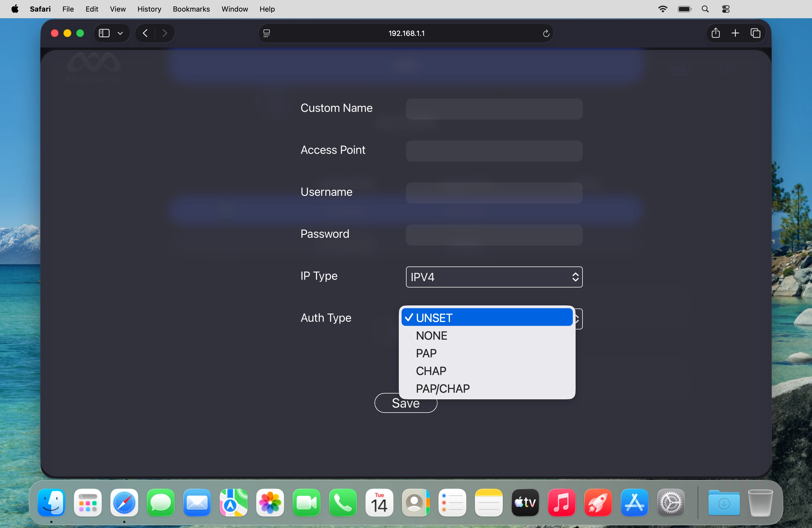Focus the Access Point text field
The image size is (812, 528).
[494, 151]
